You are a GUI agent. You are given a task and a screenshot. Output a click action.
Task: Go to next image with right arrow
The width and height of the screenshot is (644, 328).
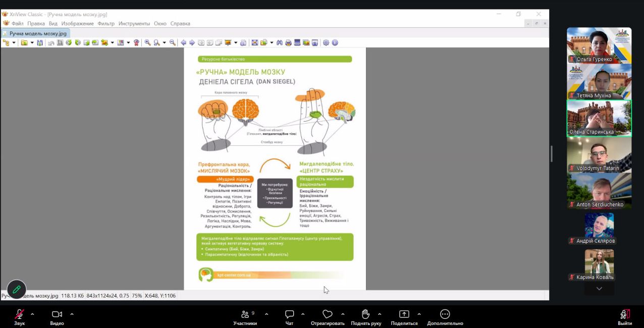[192, 43]
